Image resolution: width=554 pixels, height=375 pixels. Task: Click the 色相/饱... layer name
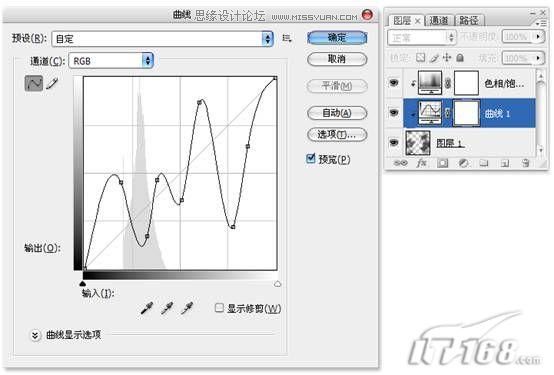click(x=504, y=83)
